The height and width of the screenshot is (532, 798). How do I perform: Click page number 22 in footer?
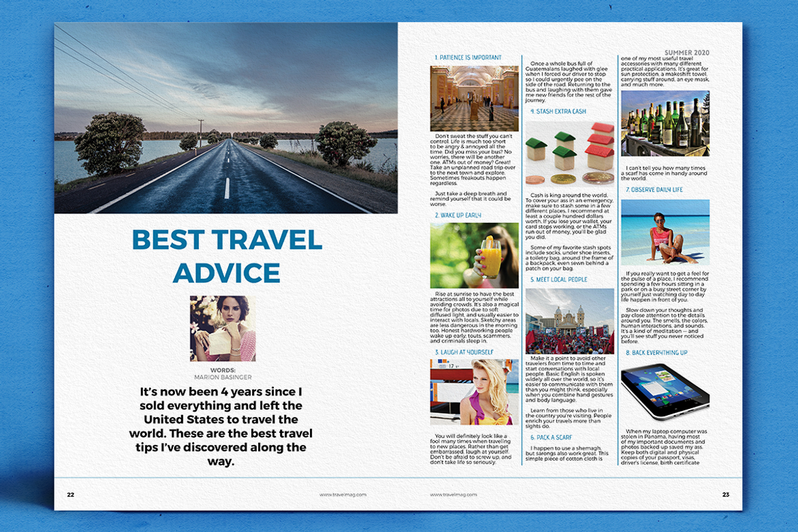(x=70, y=494)
